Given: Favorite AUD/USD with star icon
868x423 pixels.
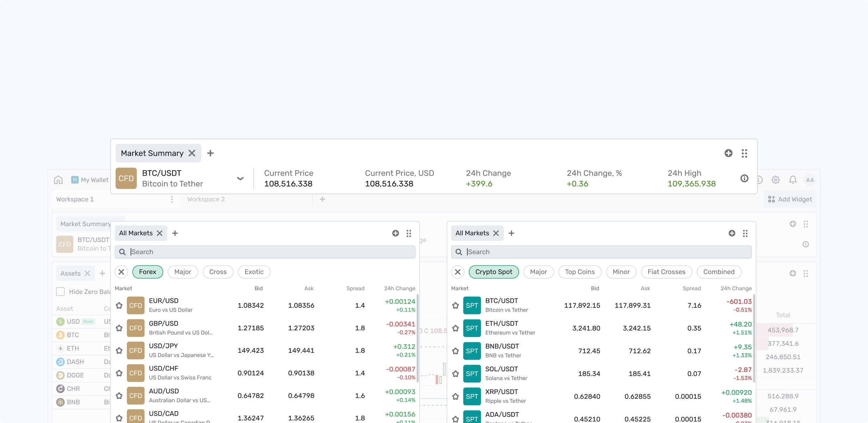Looking at the screenshot, I should pos(119,396).
